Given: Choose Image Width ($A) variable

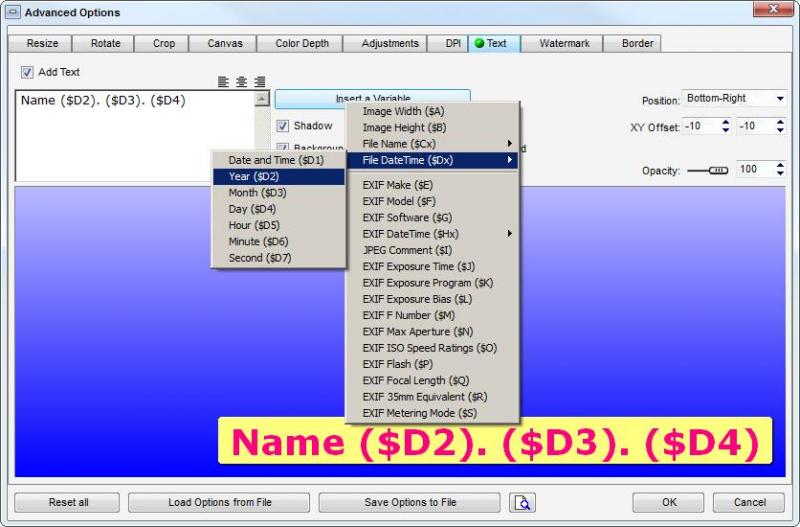Looking at the screenshot, I should pos(432,111).
